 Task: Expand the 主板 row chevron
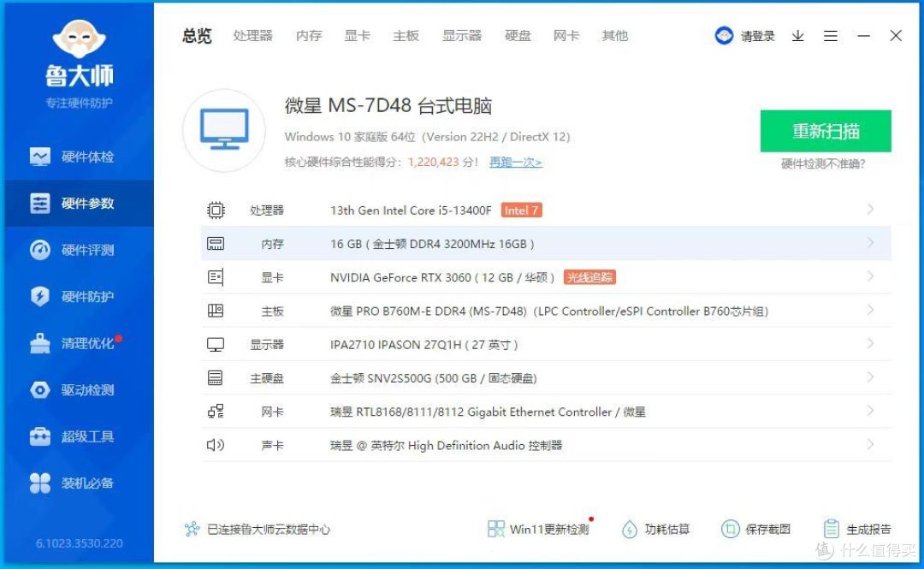870,310
